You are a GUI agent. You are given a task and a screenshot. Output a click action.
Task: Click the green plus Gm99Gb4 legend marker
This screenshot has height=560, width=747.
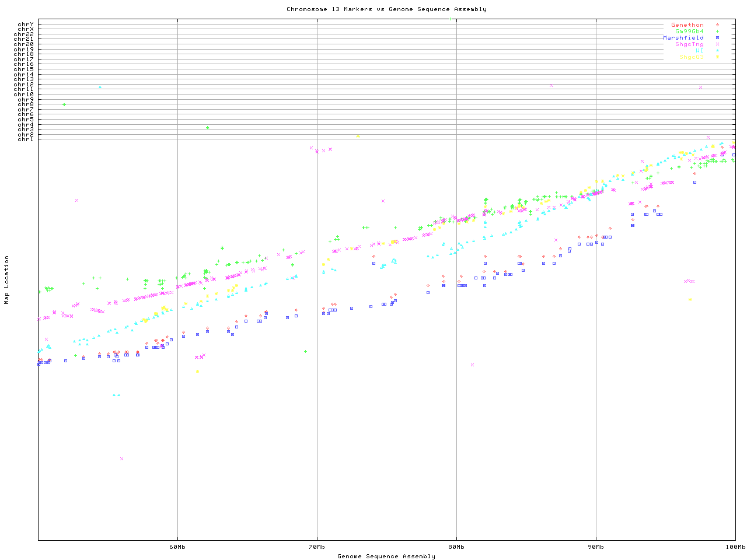(717, 32)
